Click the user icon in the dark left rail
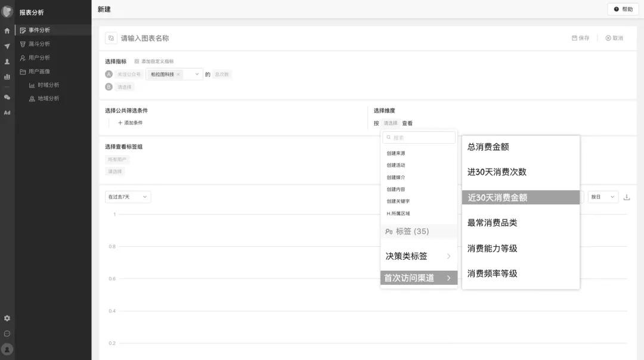 click(x=7, y=60)
